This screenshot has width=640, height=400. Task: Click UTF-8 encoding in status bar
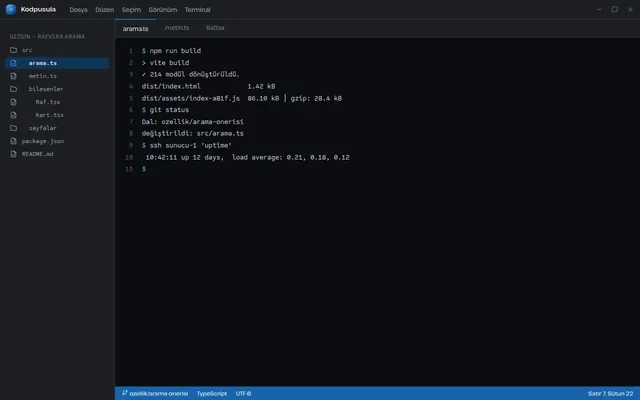pyautogui.click(x=243, y=393)
